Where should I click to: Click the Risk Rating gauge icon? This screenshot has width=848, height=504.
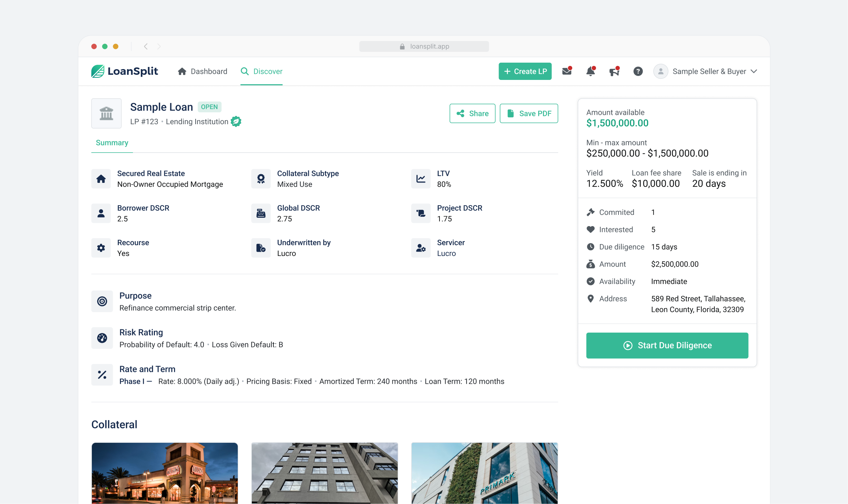[x=102, y=338]
